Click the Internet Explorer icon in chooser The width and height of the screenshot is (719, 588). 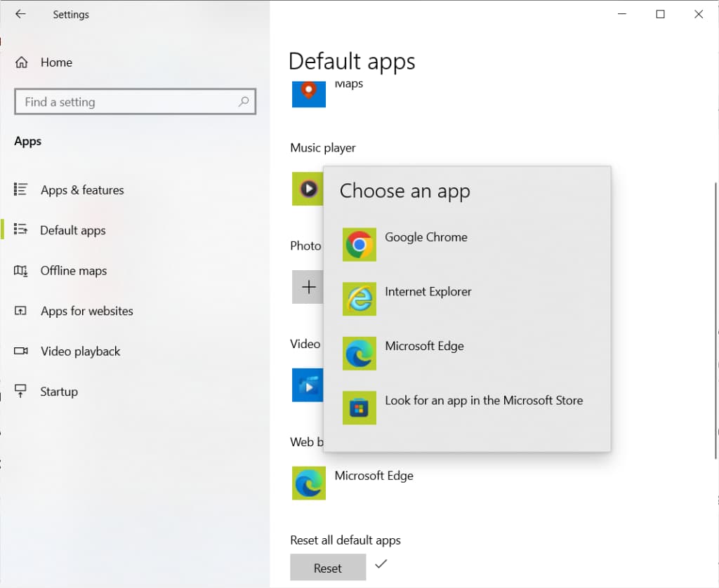point(359,299)
